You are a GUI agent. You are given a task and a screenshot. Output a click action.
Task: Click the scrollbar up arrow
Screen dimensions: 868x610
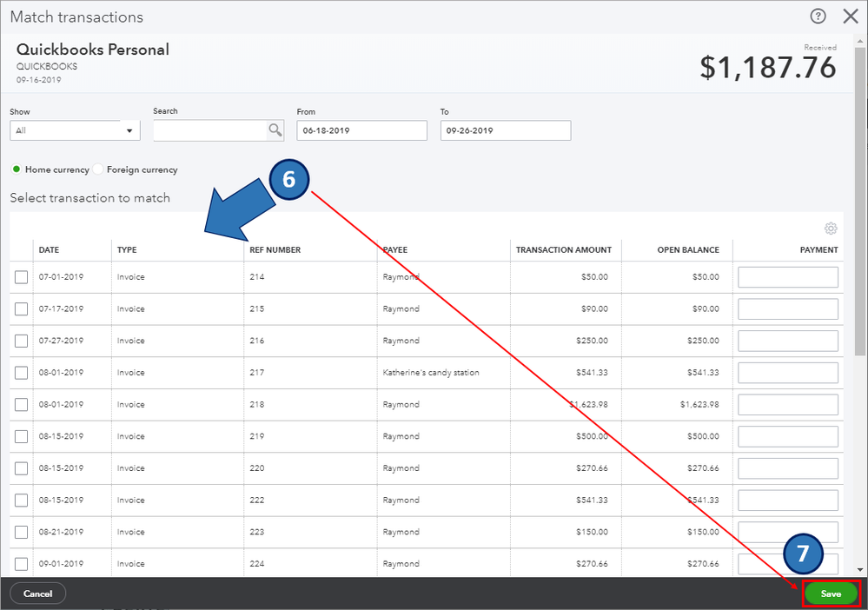859,42
